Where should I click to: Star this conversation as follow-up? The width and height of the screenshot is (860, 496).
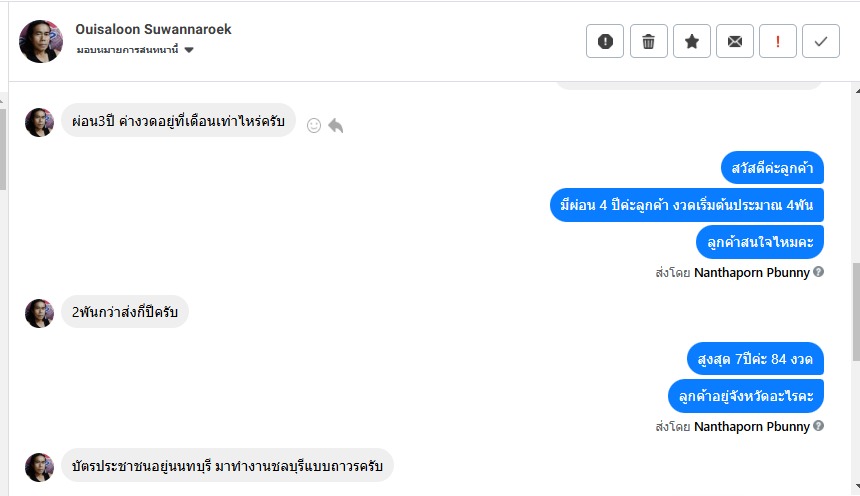692,41
